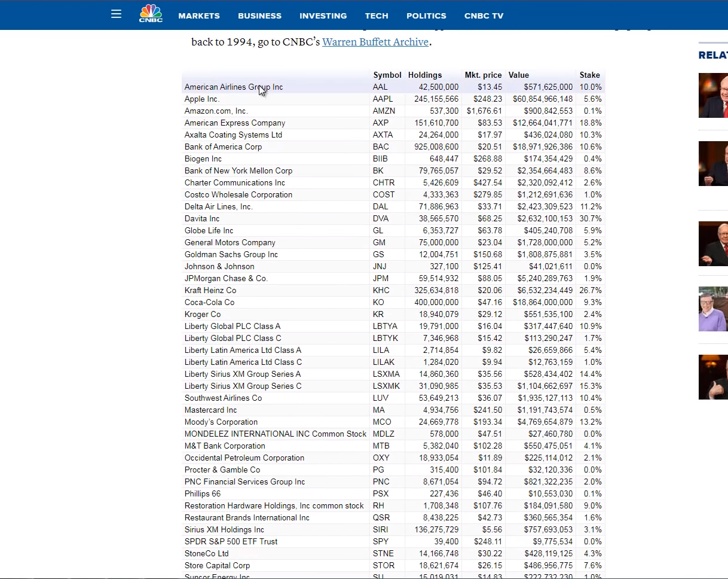Click the Value column header

point(519,75)
